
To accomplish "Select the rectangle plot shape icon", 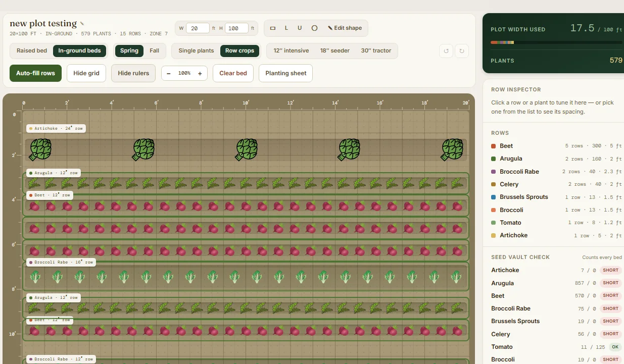I will click(x=273, y=28).
